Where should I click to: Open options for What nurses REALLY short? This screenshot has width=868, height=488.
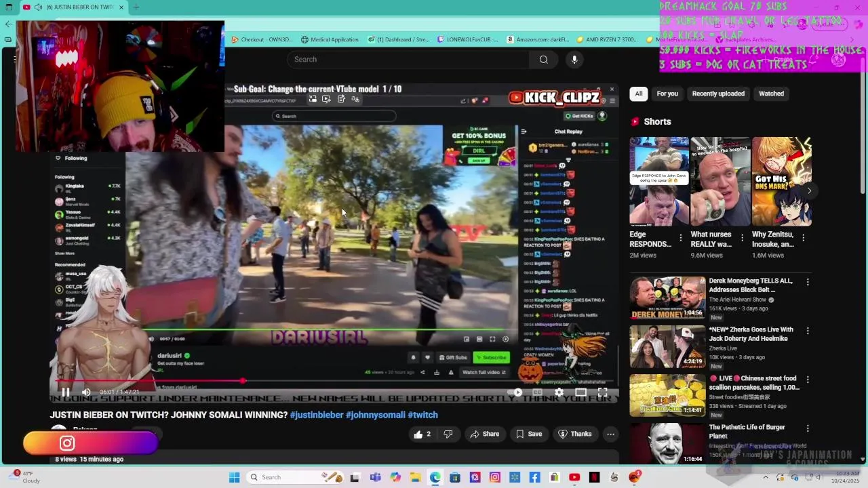pyautogui.click(x=742, y=238)
